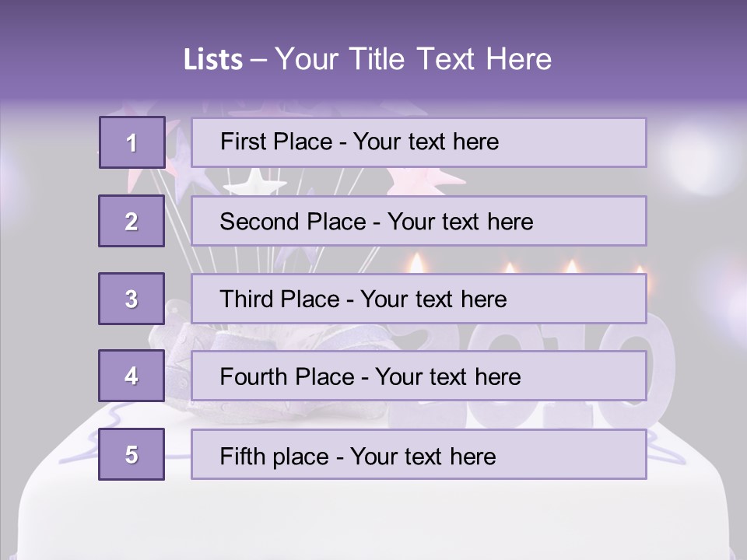Select the number 5 box
Image resolution: width=747 pixels, height=560 pixels.
(132, 454)
